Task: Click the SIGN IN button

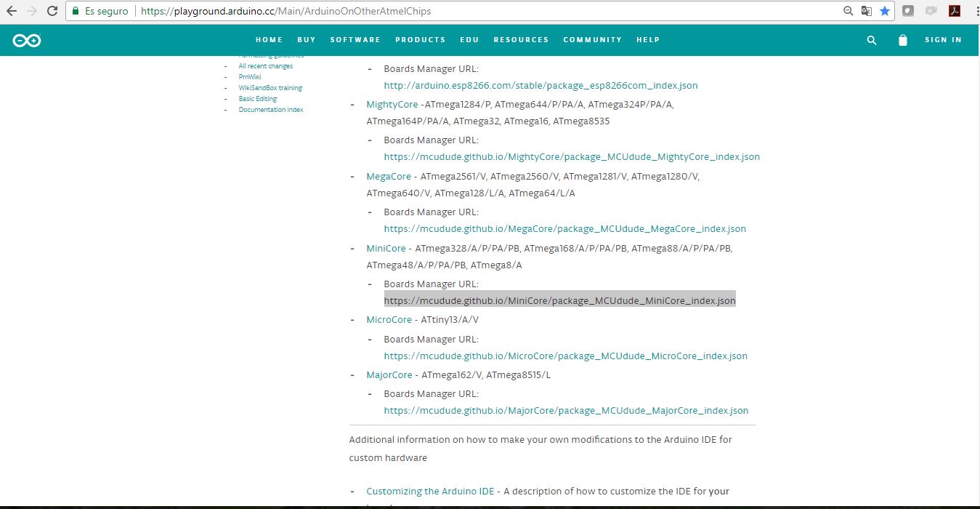Action: click(x=943, y=40)
